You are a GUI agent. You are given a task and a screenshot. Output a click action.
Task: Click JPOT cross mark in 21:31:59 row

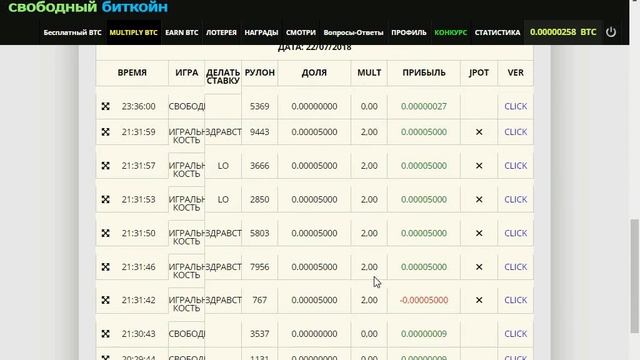pyautogui.click(x=479, y=132)
